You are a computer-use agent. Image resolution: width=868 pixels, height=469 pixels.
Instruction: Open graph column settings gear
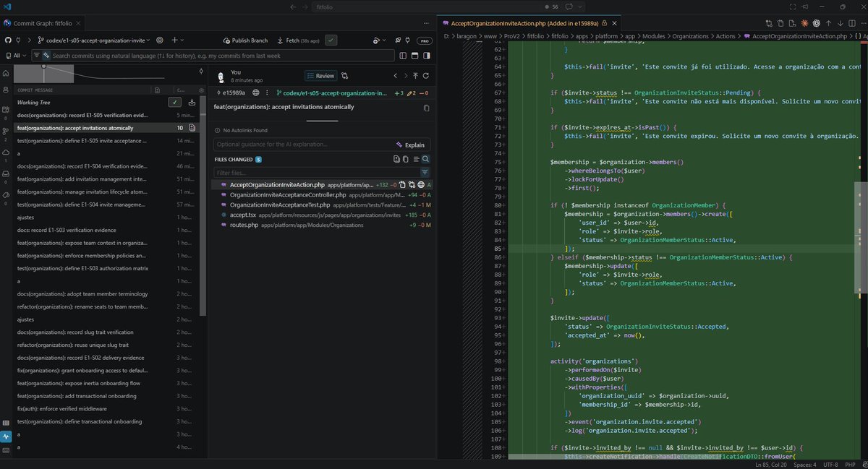click(x=200, y=90)
